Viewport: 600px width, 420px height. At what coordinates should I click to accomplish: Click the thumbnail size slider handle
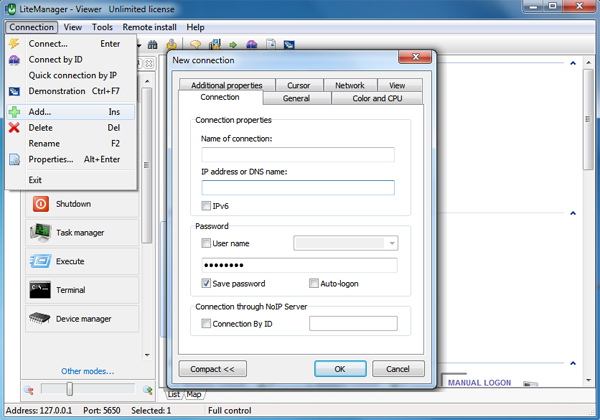69,389
